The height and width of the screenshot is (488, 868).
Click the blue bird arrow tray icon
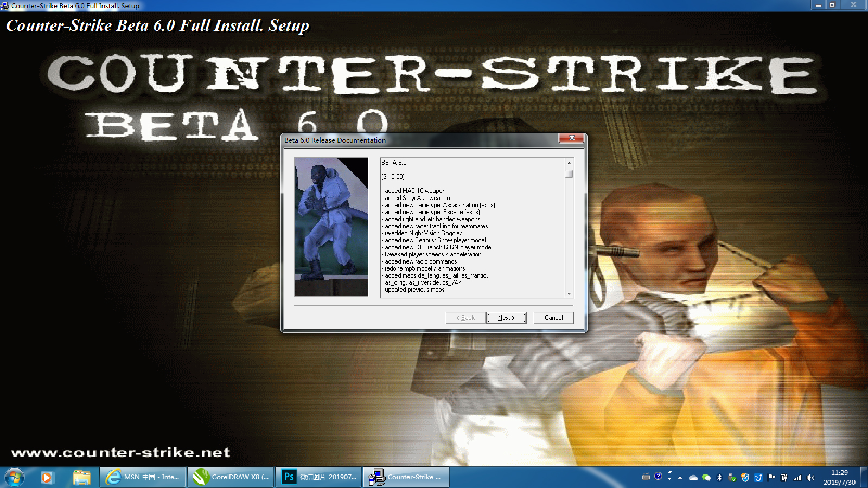pos(758,478)
